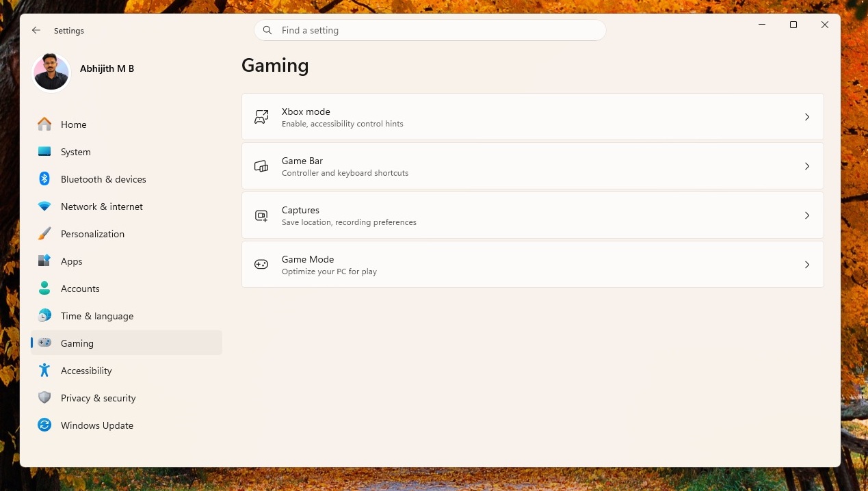Click the Home house icon in sidebar
Screen dimensions: 868x491
pyautogui.click(x=44, y=124)
